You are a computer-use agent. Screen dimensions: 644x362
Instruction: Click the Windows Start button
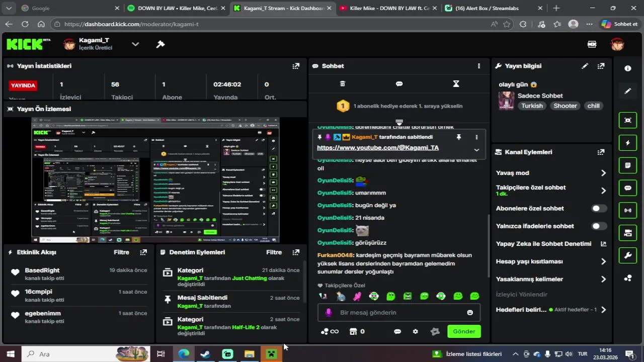point(10,354)
